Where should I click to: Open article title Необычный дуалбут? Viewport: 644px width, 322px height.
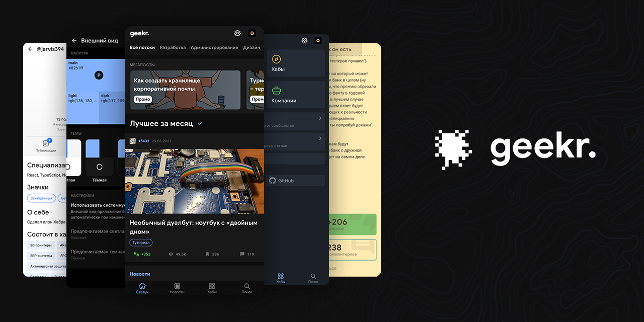pos(194,227)
